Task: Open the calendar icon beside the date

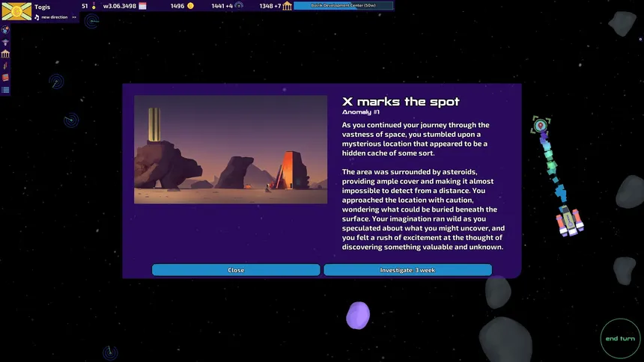Action: [142, 6]
